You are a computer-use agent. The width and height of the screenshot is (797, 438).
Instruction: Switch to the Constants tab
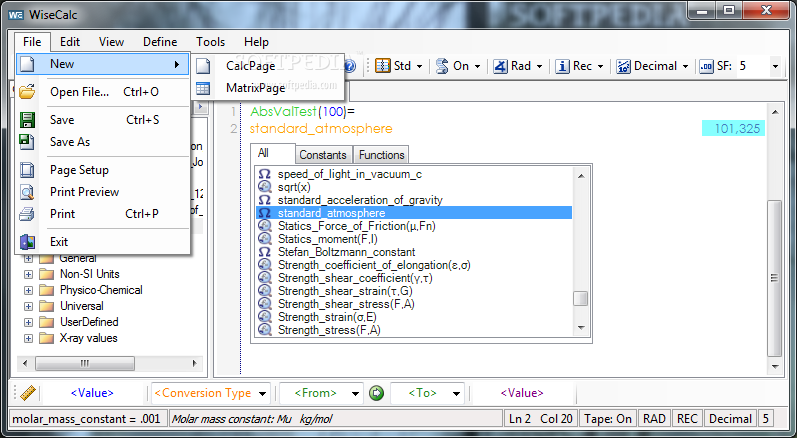click(x=322, y=155)
